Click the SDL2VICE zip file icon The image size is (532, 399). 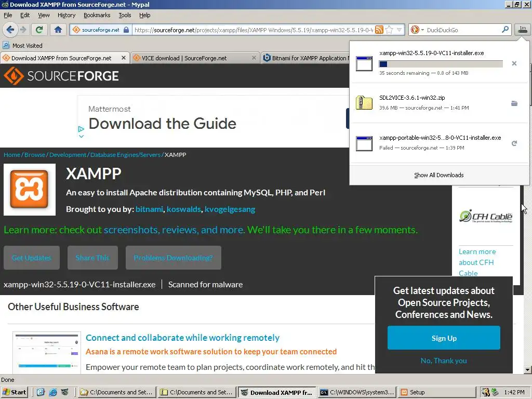pos(364,103)
